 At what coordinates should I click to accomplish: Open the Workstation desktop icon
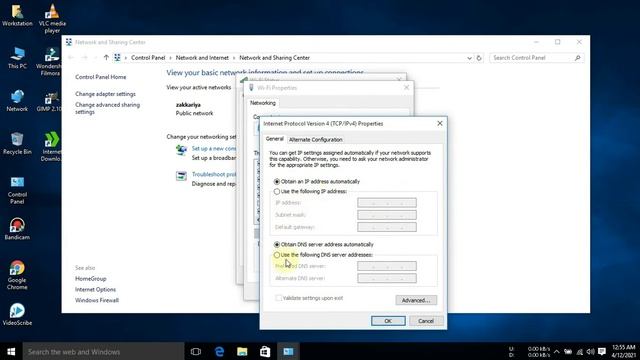17,15
